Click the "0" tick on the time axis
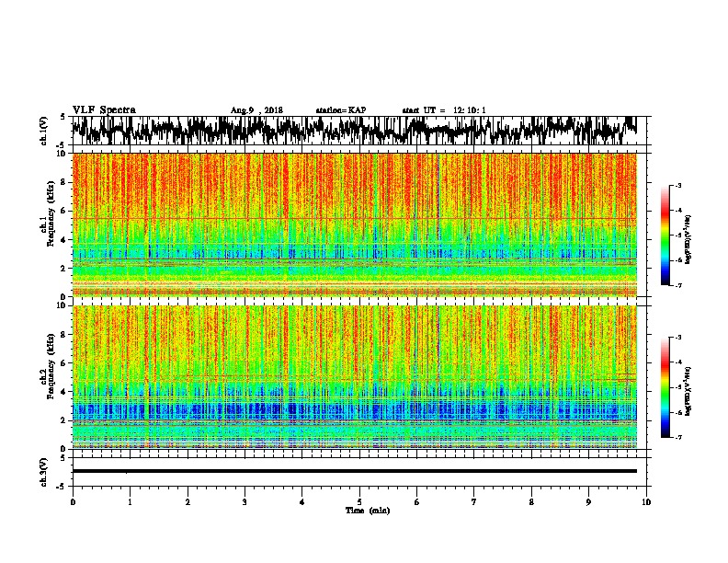The image size is (728, 563). click(73, 502)
